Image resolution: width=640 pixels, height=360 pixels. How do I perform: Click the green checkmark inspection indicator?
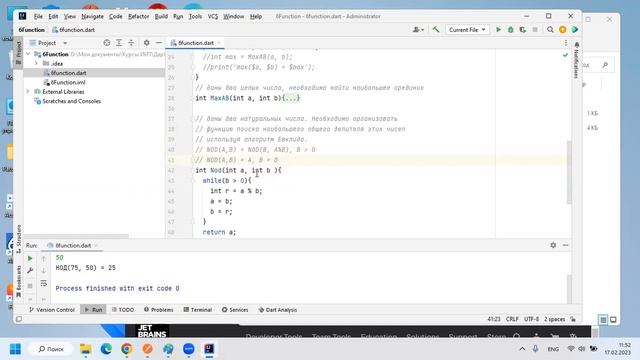565,55
